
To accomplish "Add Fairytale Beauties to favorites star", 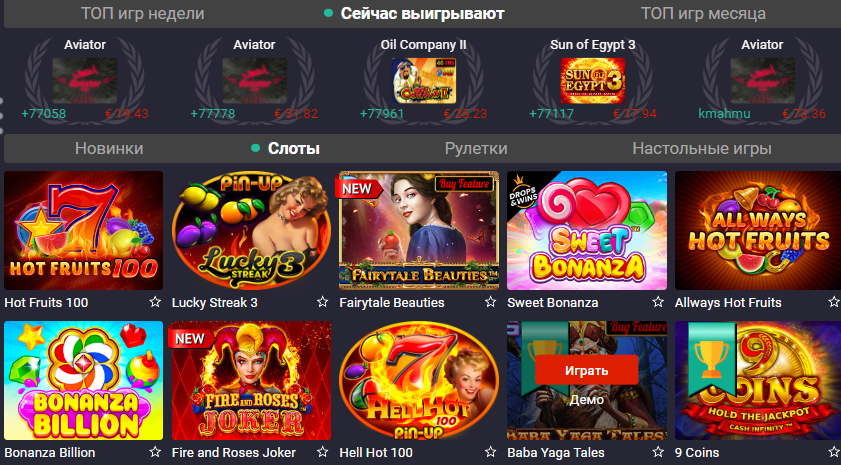I will [x=490, y=302].
